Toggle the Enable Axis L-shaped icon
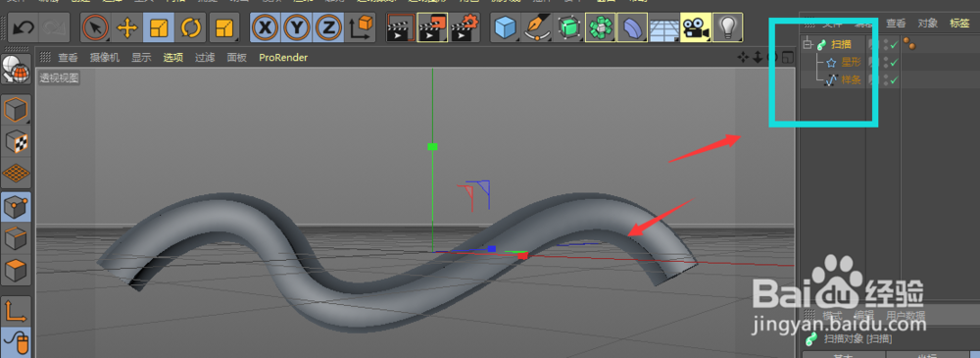The height and width of the screenshot is (358, 980). pos(17,311)
